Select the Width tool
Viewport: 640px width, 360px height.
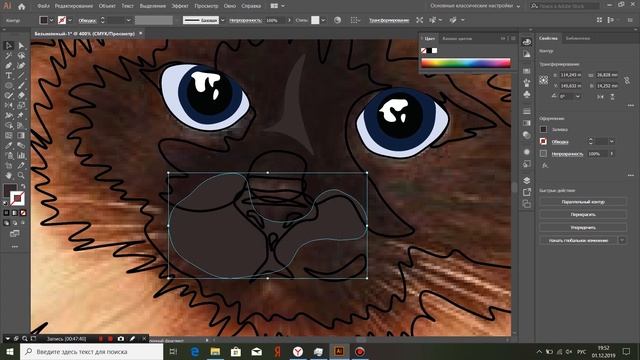point(9,116)
